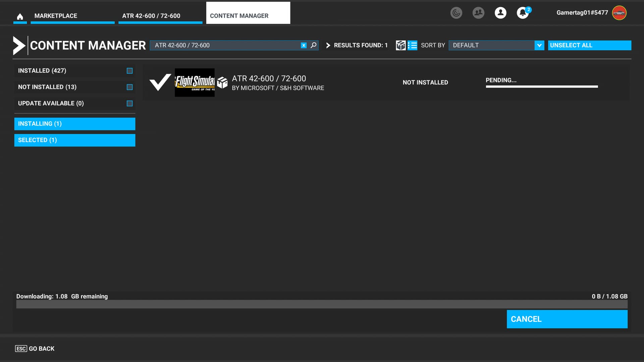Uncheck the ATR 42-600 selection checkmark

[160, 82]
